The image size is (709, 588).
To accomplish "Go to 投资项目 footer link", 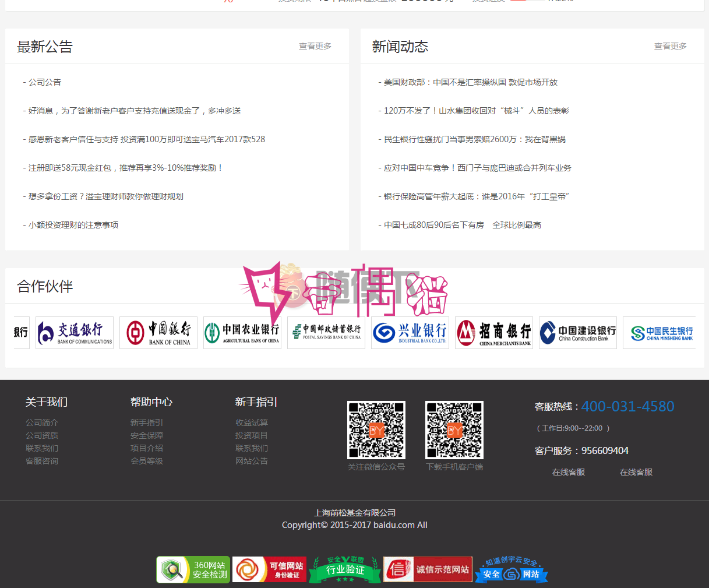I will click(252, 435).
